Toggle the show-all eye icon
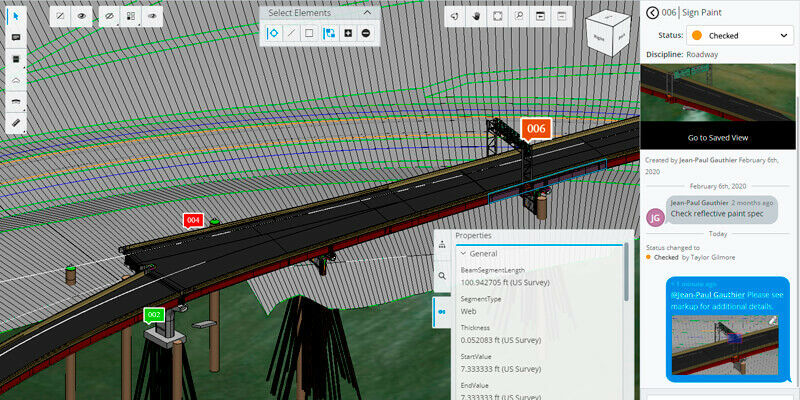This screenshot has height=400, width=800. 82,16
